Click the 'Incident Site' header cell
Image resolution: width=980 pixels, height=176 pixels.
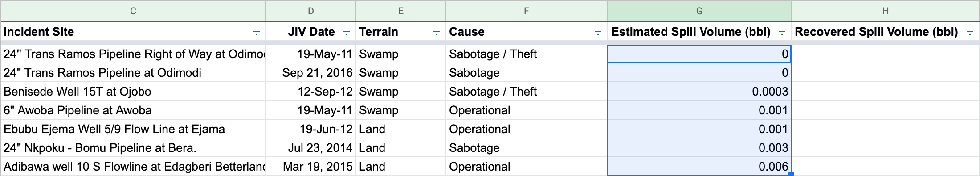pyautogui.click(x=133, y=32)
